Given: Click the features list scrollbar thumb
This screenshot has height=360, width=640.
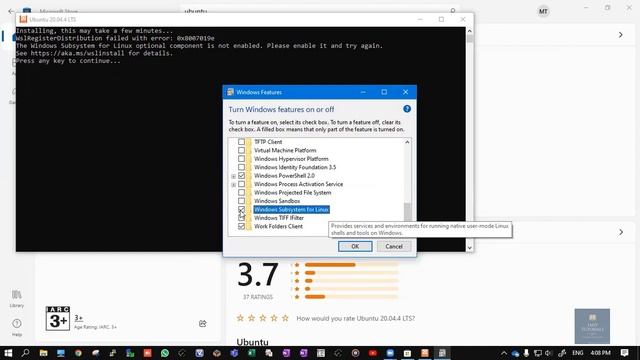Looking at the screenshot, I should click(407, 212).
